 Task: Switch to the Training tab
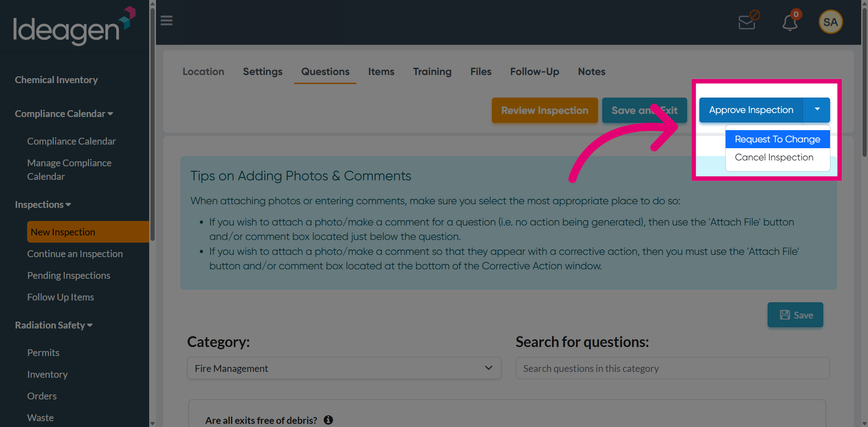(x=432, y=71)
